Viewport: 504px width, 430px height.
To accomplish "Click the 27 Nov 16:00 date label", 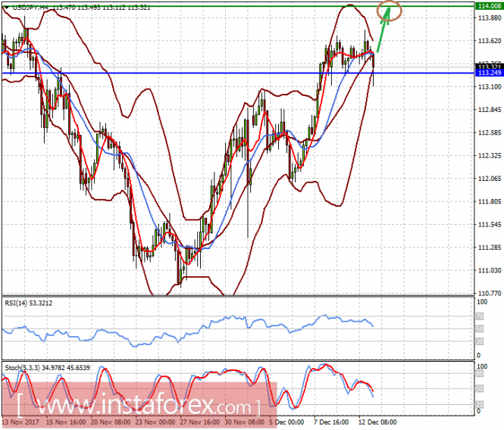I will [200, 422].
